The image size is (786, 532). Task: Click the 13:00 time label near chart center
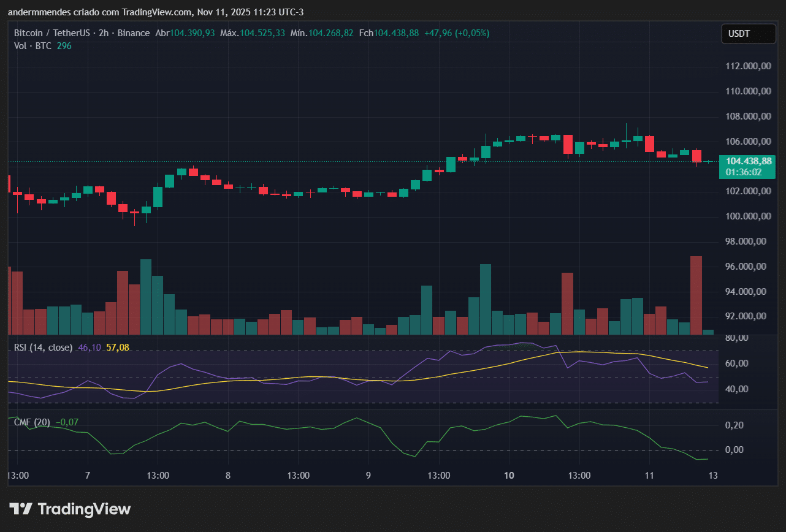pos(299,476)
